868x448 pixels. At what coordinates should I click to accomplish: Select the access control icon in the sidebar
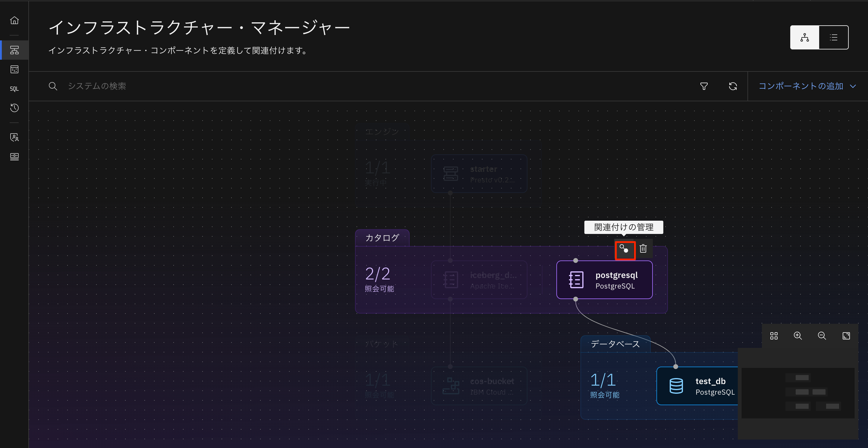click(15, 137)
